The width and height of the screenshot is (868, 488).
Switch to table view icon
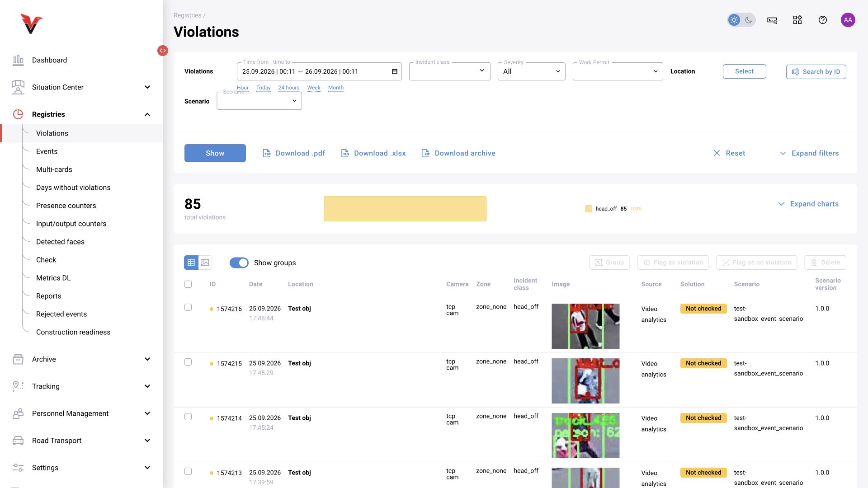191,263
